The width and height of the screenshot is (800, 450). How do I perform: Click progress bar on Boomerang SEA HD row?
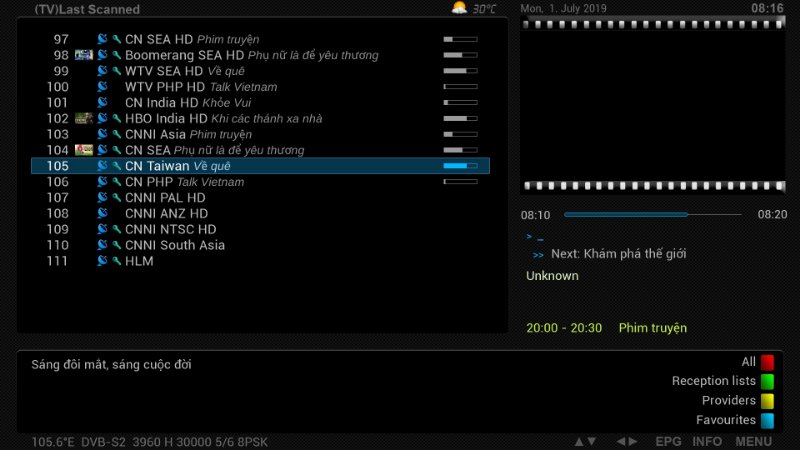coord(460,55)
